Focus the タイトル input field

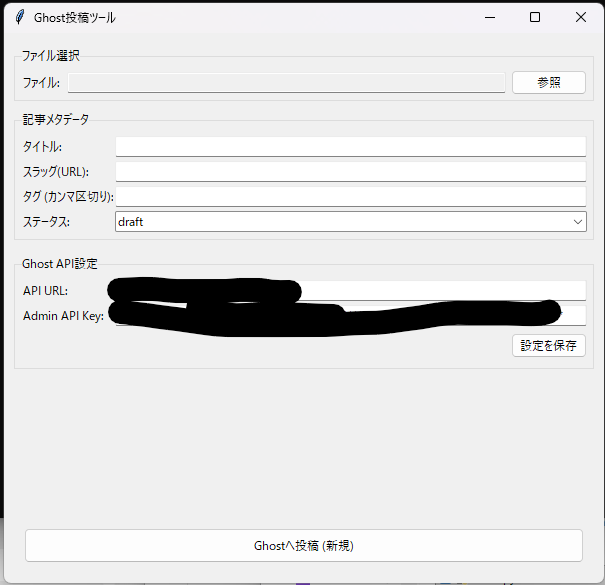tap(351, 147)
